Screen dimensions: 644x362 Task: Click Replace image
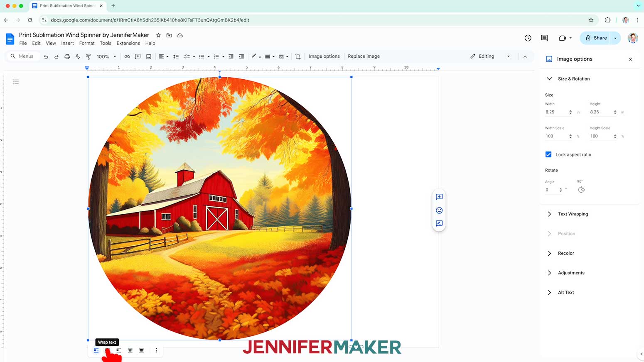tap(364, 56)
